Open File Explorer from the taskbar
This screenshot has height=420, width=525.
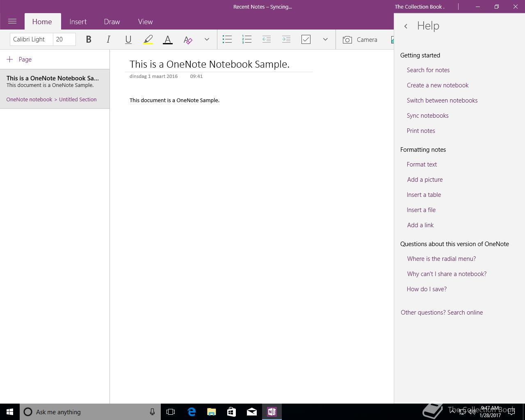[211, 412]
